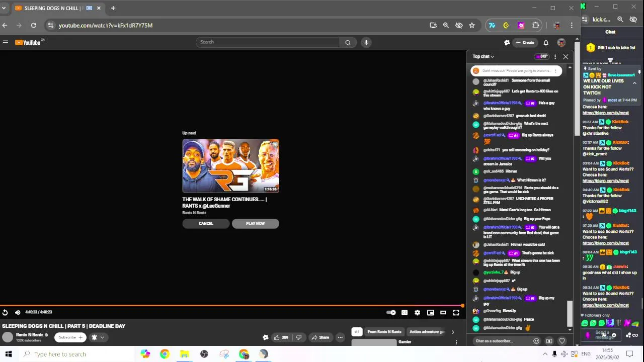Select the Chat tab in Kick window
Viewport: 644px width, 362px height.
coord(610,32)
